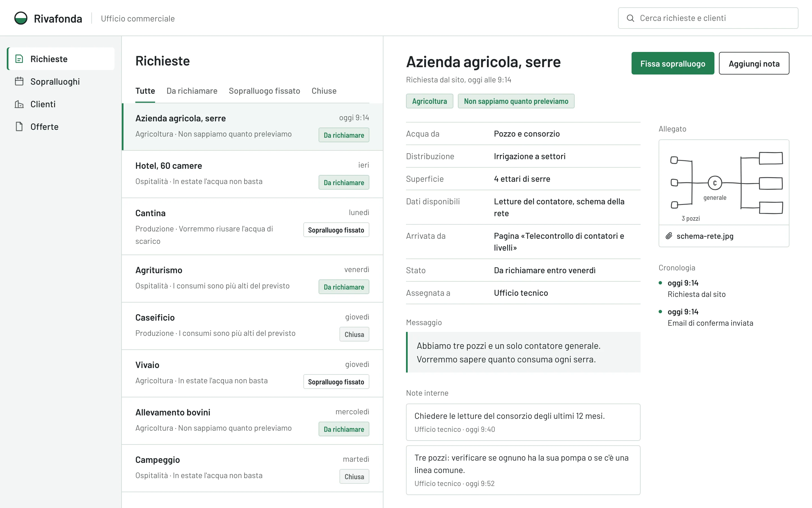
Task: Click Da richiamare badge on Hotel row
Action: coord(344,182)
